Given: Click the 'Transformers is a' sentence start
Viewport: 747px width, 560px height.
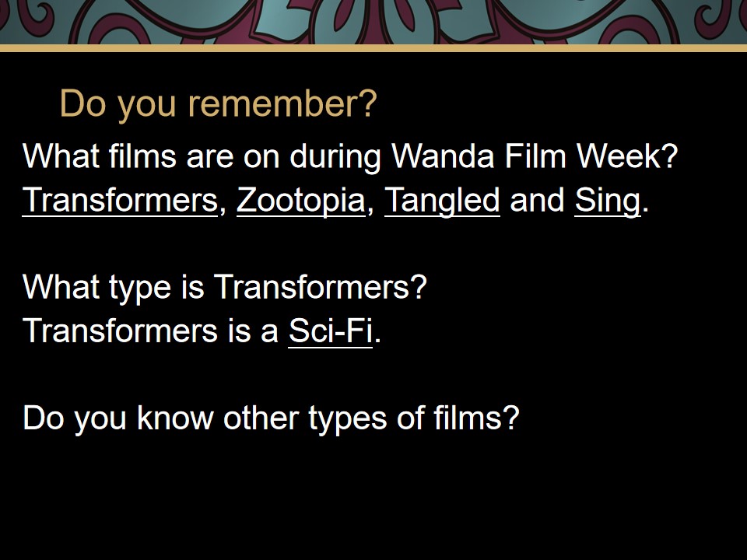Looking at the screenshot, I should click(x=150, y=331).
